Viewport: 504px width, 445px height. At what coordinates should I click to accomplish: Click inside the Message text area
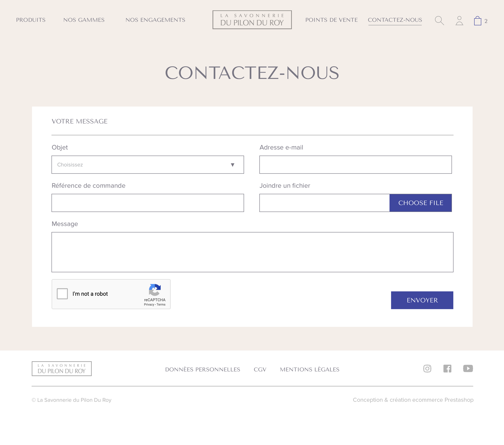252,252
